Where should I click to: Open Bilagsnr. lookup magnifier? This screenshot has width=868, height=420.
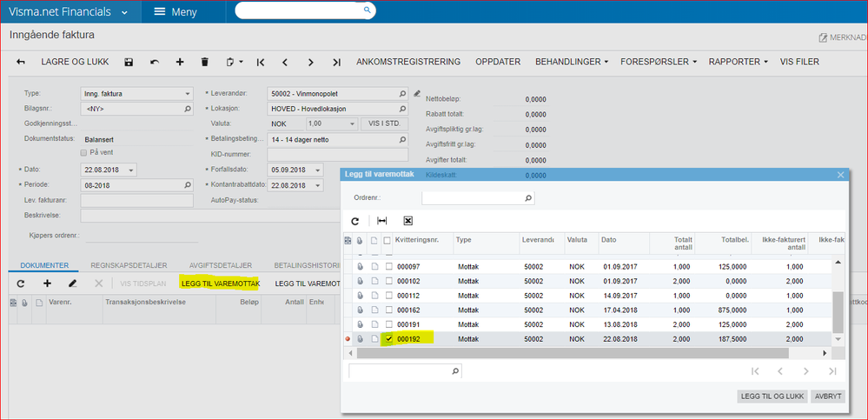pos(188,110)
